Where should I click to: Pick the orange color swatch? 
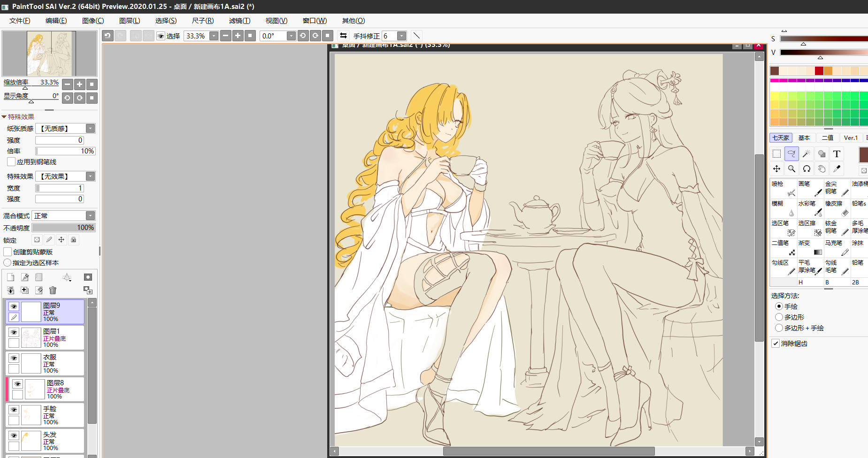coord(828,71)
